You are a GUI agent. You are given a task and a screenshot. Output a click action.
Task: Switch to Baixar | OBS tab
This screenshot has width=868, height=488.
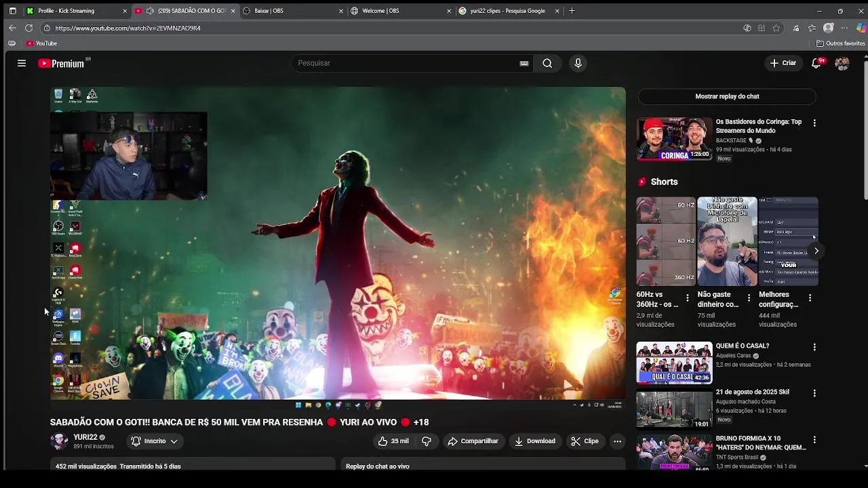(x=293, y=11)
